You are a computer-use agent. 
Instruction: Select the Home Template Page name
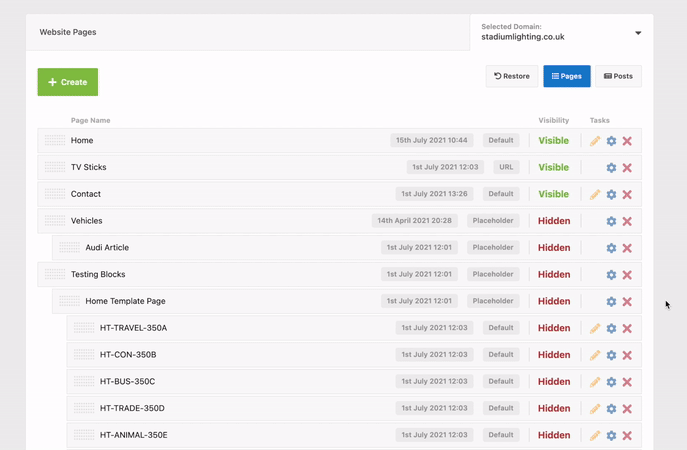[x=125, y=301]
